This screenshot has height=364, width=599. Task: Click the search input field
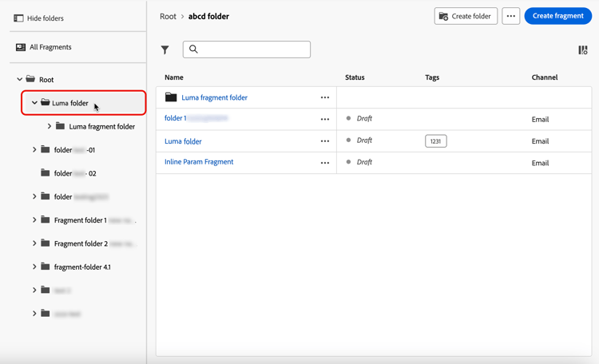pos(252,49)
